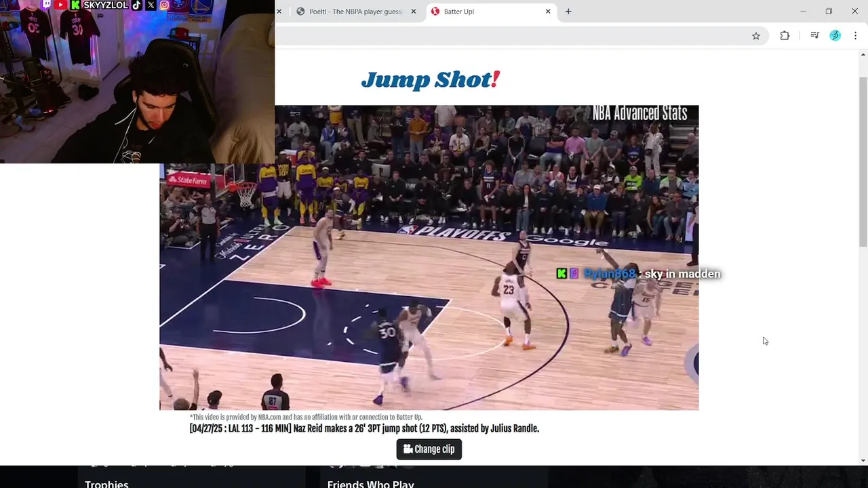
Task: Click the Trophies heading
Action: coord(106,483)
